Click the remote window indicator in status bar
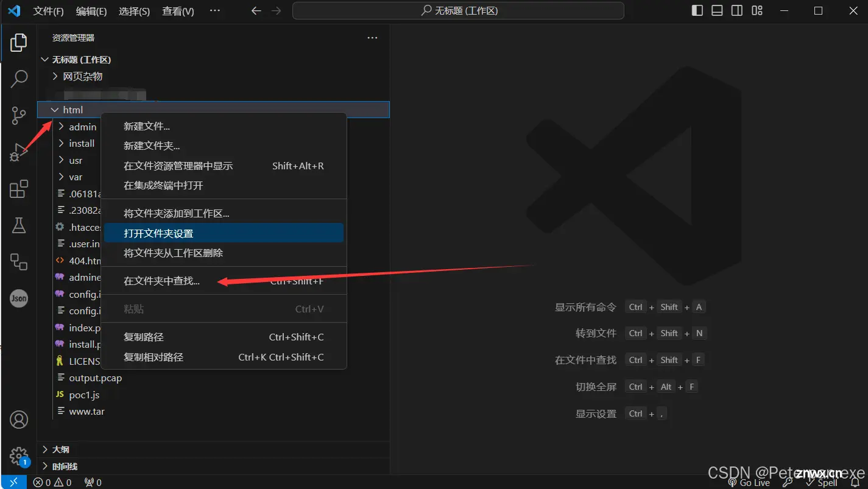The width and height of the screenshot is (868, 489). click(x=13, y=482)
